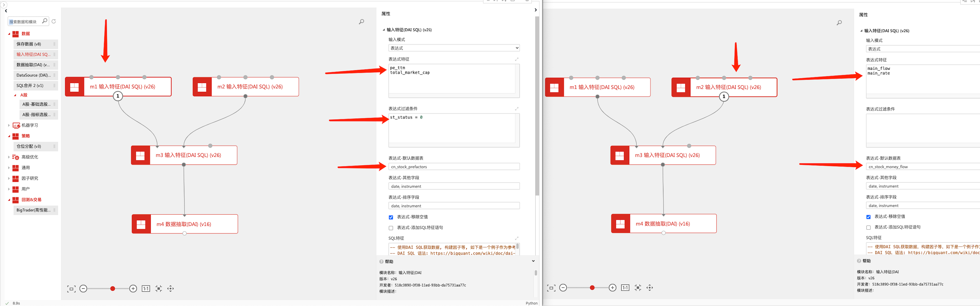Select 数据抽取(DAI) module in sidebar list

[33, 65]
